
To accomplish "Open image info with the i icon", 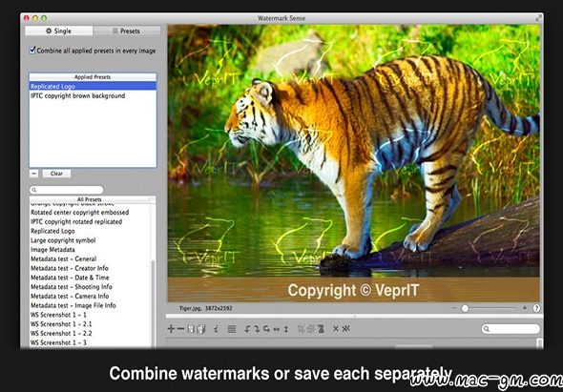I will pyautogui.click(x=216, y=328).
